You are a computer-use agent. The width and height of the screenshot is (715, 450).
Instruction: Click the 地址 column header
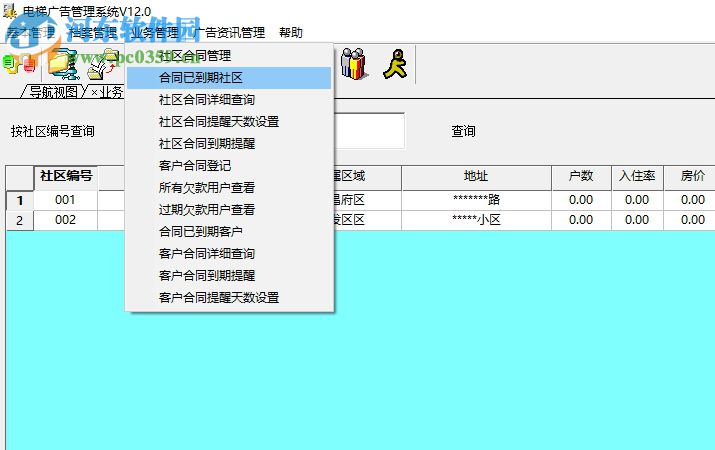pos(476,176)
